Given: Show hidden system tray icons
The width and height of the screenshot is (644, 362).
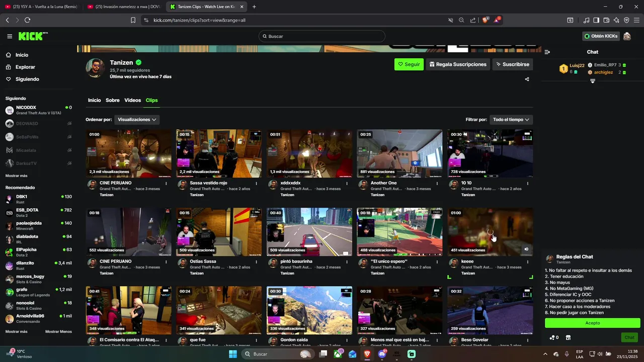Looking at the screenshot, I should 545,354.
